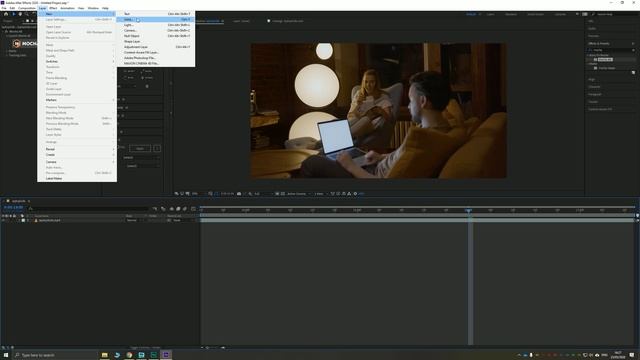Open the Switches submenu in Layer menu

point(77,61)
